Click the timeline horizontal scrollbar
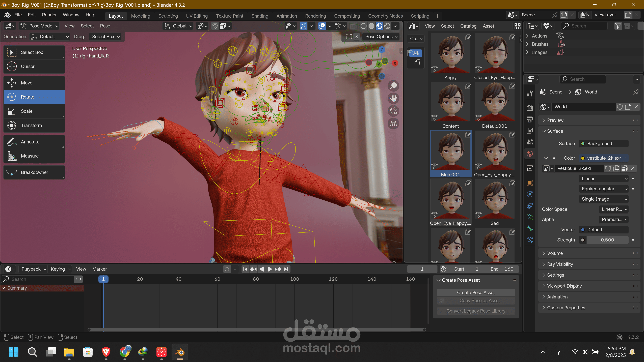The image size is (644, 362). click(257, 330)
